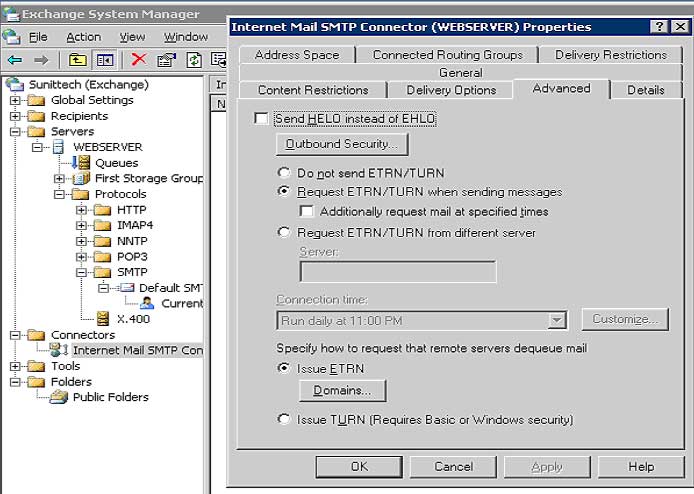Toggle the Show/Hide Console Tree icon
694x494 pixels.
point(104,60)
